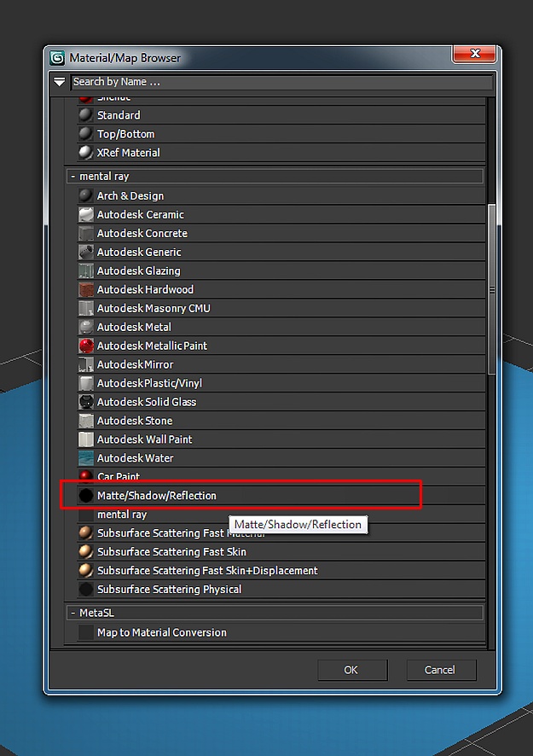Image resolution: width=533 pixels, height=756 pixels.
Task: Select the Autodesk Ceramic entry
Action: 281,214
